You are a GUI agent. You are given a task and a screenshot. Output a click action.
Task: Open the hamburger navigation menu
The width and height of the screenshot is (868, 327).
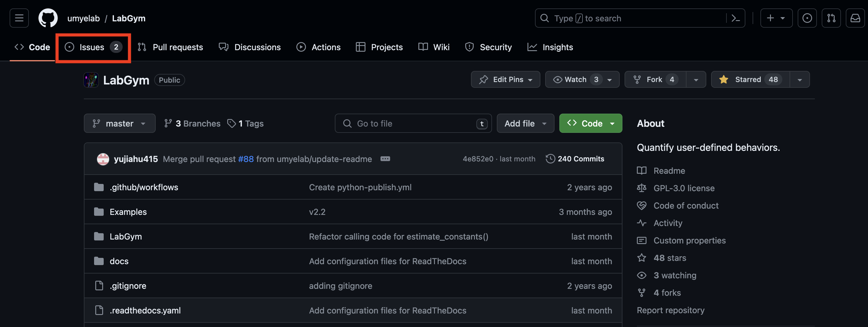19,18
